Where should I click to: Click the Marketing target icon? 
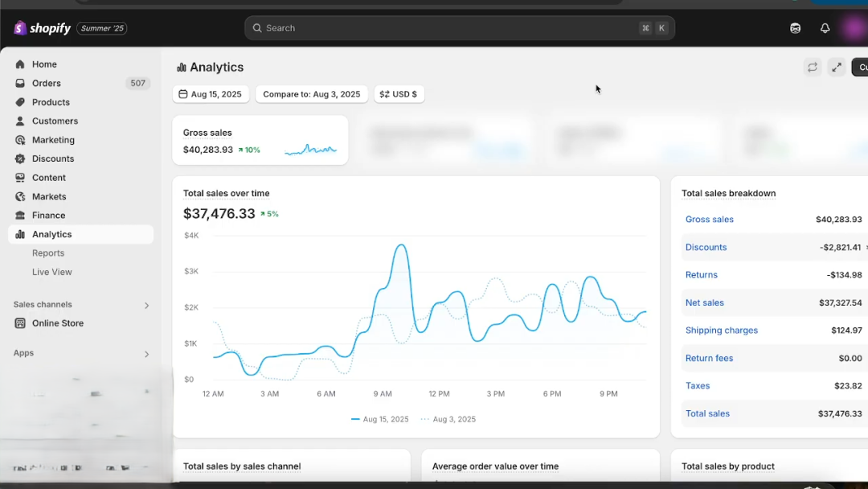[x=20, y=140]
